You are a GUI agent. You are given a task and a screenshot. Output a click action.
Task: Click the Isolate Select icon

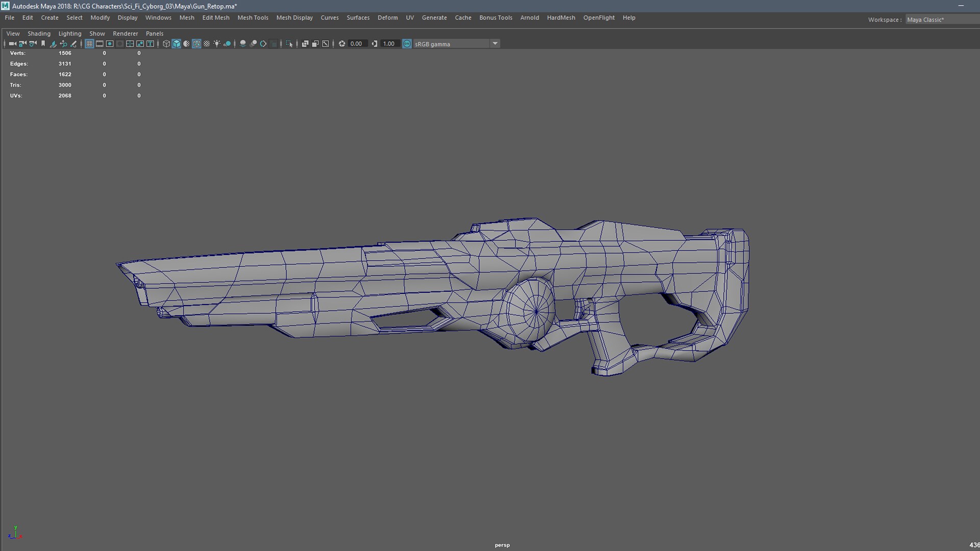click(x=289, y=44)
